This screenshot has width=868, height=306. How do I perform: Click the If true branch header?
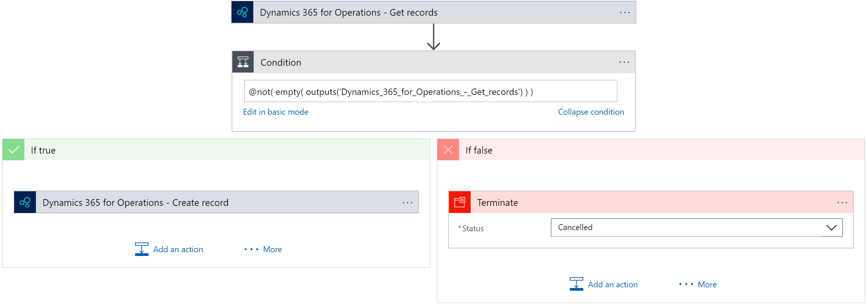click(x=216, y=150)
